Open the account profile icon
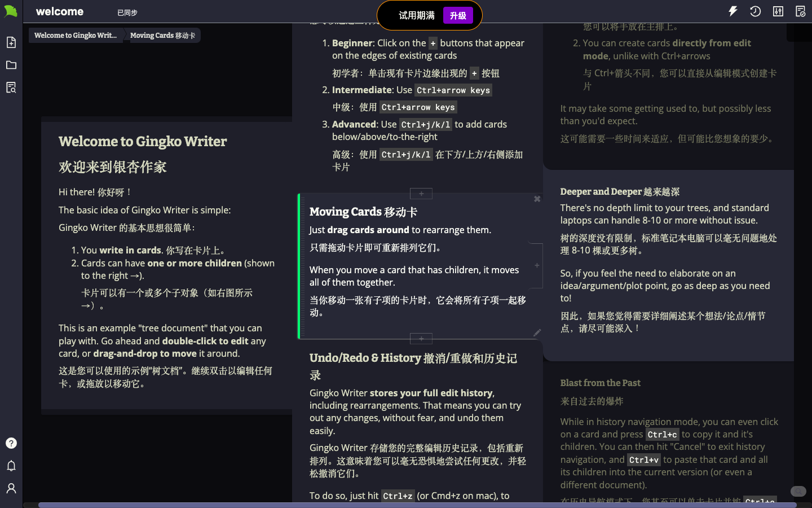This screenshot has height=508, width=812. point(11,488)
